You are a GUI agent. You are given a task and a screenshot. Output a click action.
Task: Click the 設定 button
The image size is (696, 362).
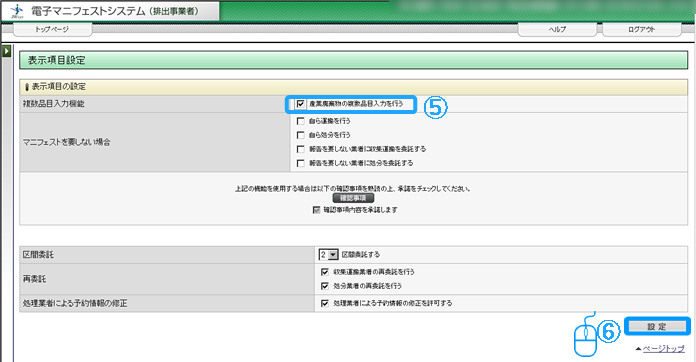[657, 327]
